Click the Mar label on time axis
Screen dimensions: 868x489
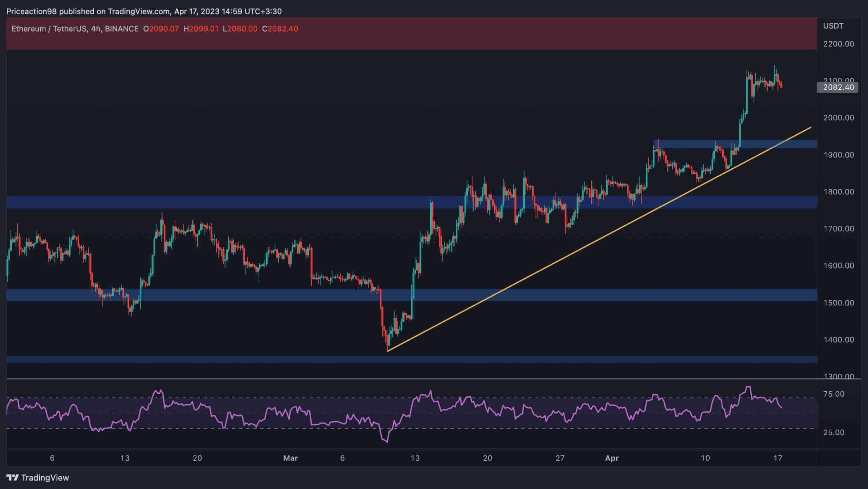click(x=291, y=458)
